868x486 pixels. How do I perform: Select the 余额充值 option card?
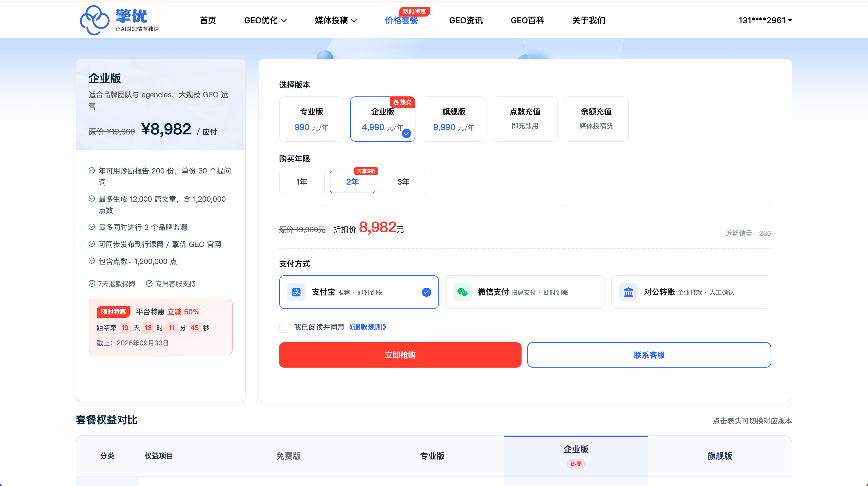[596, 119]
